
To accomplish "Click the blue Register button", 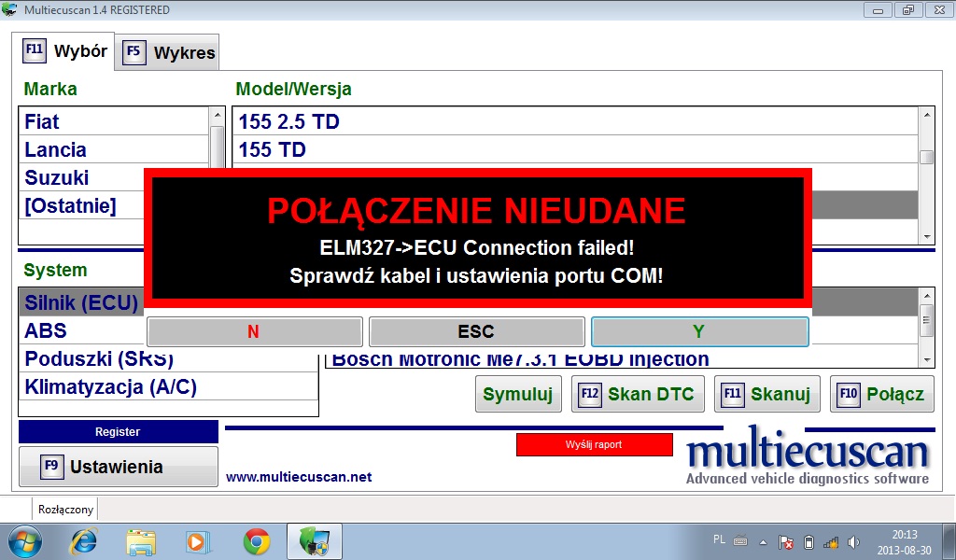I will (119, 431).
